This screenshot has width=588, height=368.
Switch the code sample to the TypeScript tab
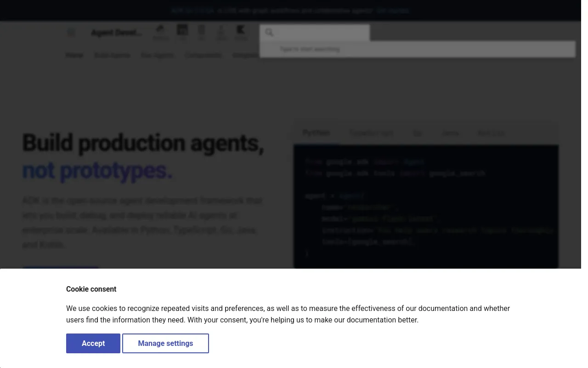click(371, 133)
